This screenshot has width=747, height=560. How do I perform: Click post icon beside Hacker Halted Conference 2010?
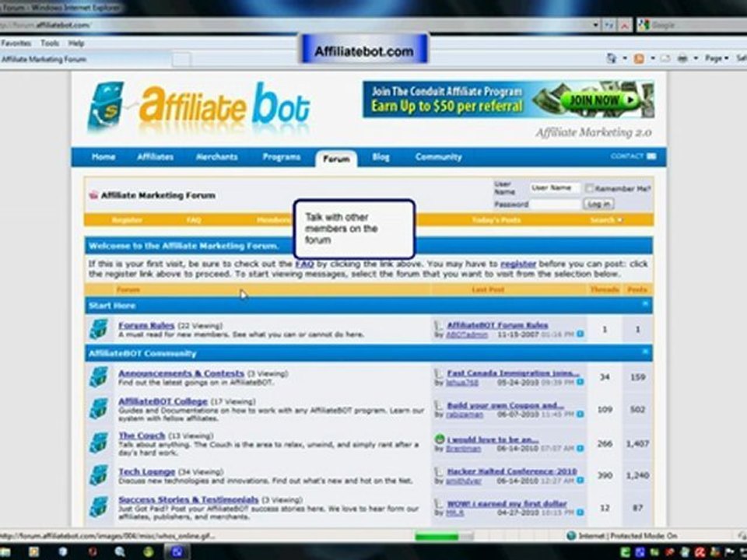pyautogui.click(x=439, y=471)
